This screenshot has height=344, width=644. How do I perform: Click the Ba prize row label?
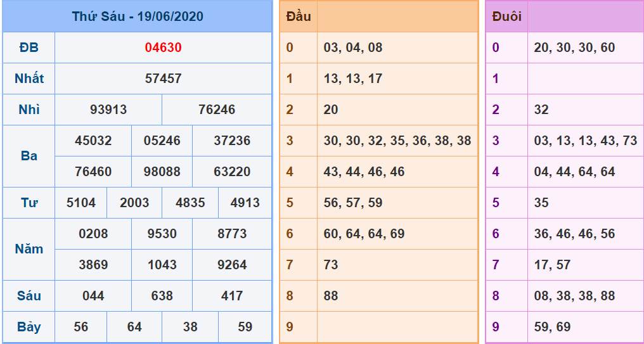click(x=29, y=156)
